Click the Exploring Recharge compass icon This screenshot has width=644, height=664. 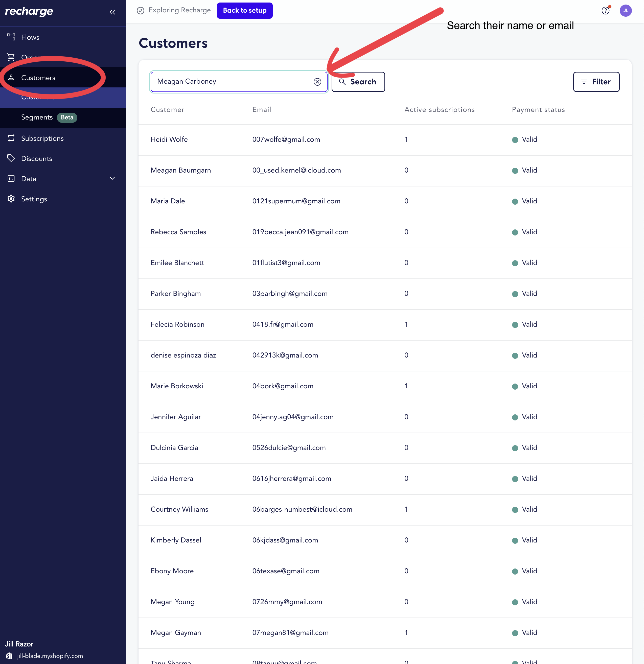tap(140, 10)
